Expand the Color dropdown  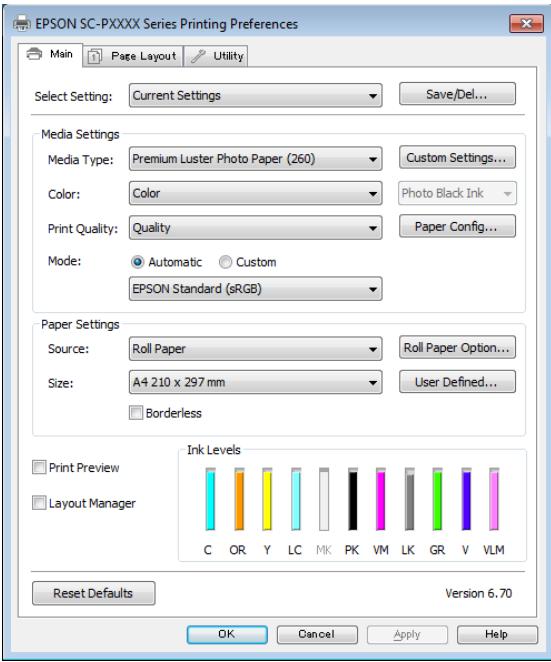(255, 193)
